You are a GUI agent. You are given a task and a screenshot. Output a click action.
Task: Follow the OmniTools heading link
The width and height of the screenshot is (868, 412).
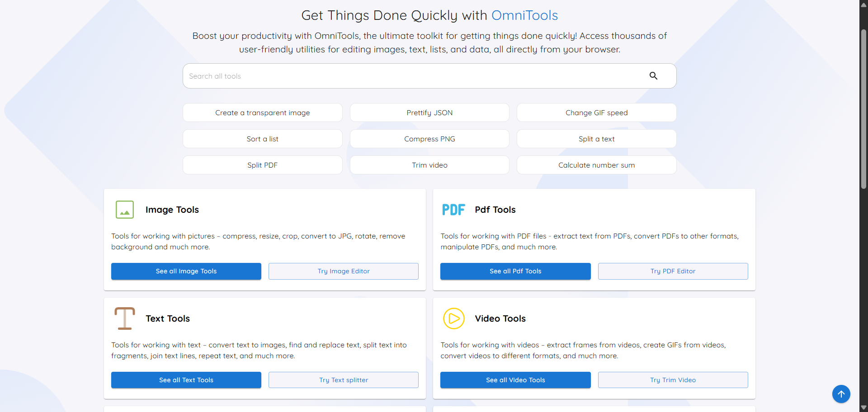coord(524,15)
